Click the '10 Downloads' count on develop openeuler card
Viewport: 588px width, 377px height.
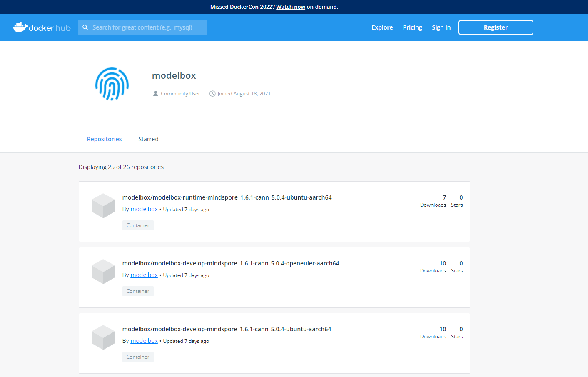[433, 267]
